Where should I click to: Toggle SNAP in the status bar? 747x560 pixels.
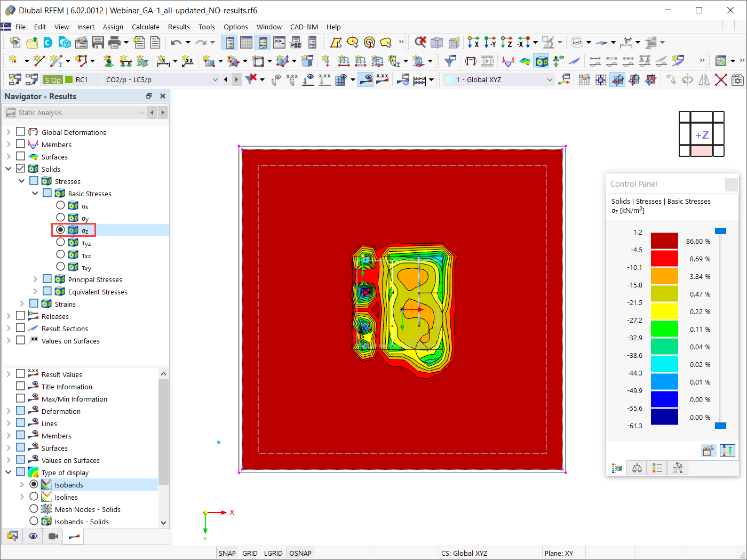pos(227,553)
